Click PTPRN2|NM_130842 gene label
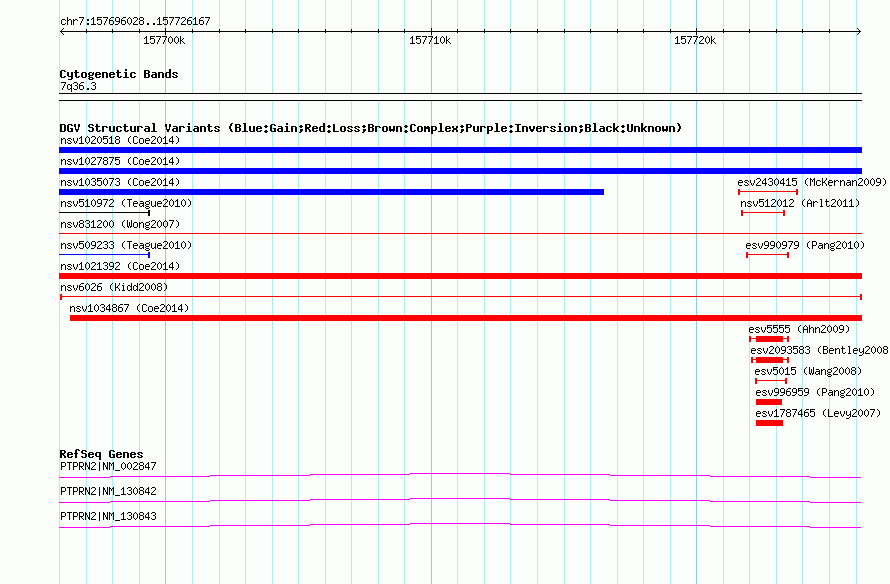890x584 pixels. pos(108,491)
